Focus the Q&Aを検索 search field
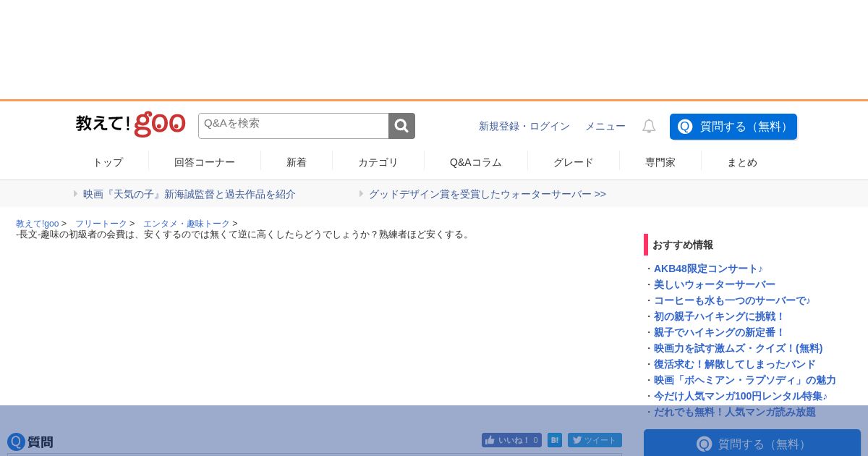Image resolution: width=868 pixels, height=456 pixels. pyautogui.click(x=294, y=126)
